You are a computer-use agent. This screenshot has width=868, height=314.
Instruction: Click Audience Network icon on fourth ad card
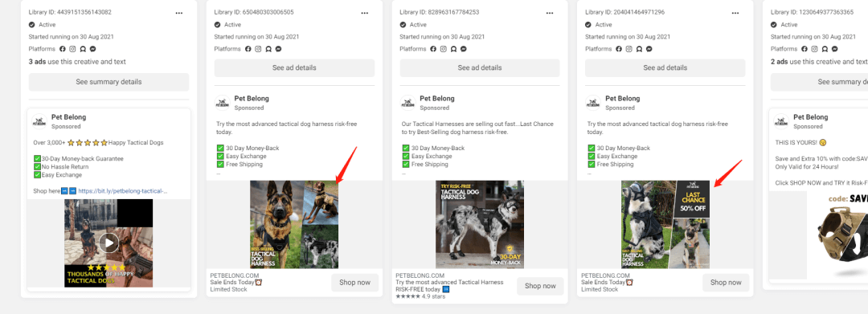[639, 49]
